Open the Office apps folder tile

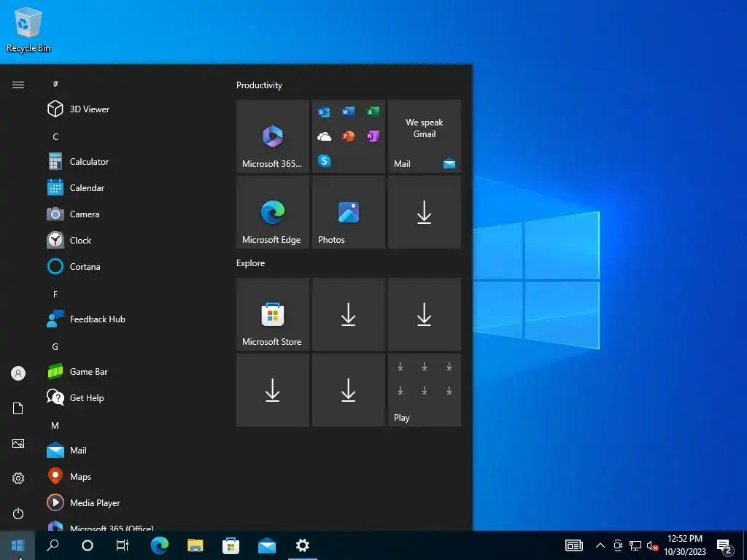coord(348,136)
